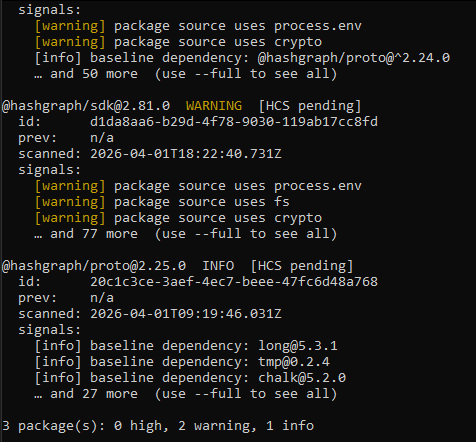The image size is (476, 442).
Task: Click 'baseline dependency: @hashgraph/proto@^2.24.0' line
Action: [242, 58]
